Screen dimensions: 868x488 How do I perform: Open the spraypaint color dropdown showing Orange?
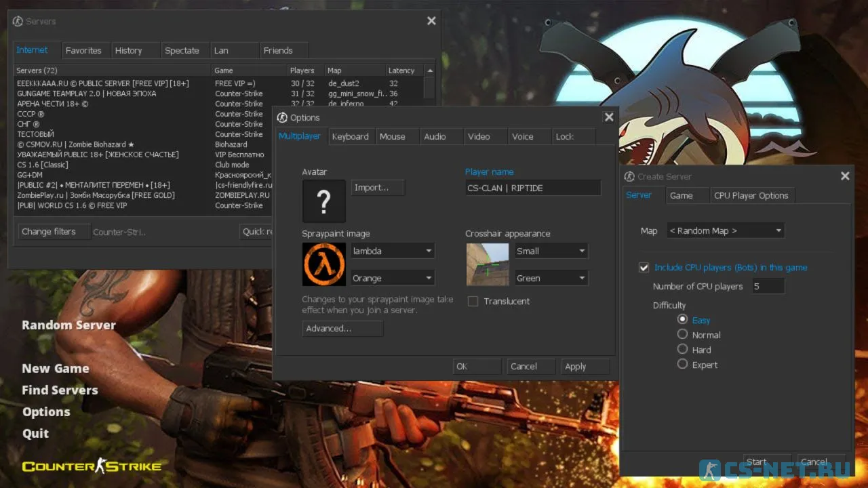tap(392, 279)
